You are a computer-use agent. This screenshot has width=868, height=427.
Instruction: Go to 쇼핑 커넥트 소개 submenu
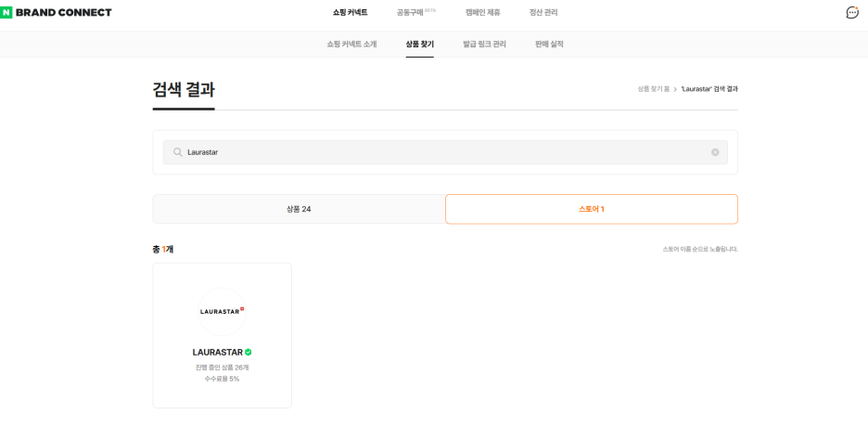tap(351, 45)
